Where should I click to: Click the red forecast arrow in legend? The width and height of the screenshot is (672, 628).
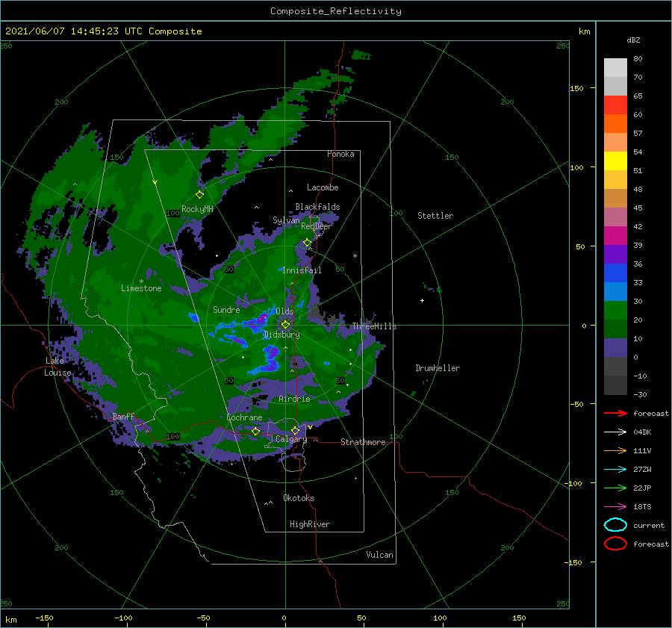coord(615,413)
